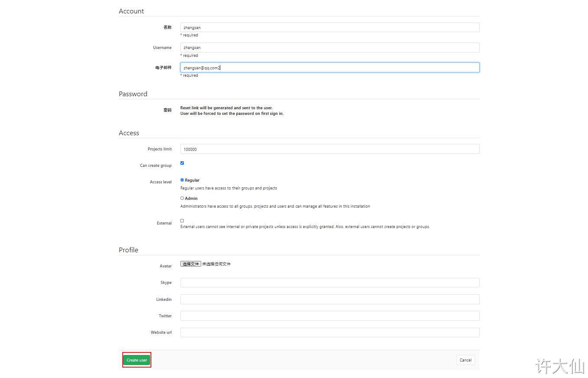Click the 未选择任何文件 file status text
This screenshot has width=588, height=378.
point(216,264)
